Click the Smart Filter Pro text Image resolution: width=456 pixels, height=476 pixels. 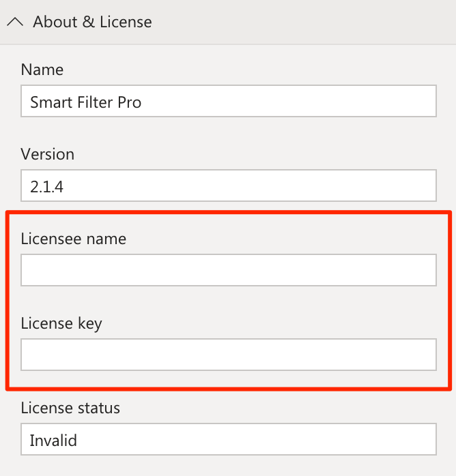(x=86, y=102)
